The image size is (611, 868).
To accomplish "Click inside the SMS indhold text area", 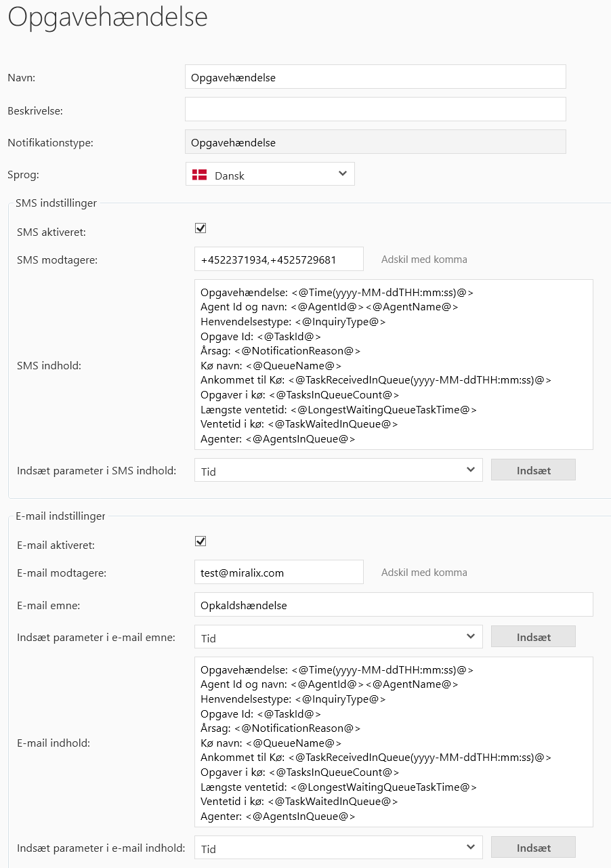I will 393,365.
